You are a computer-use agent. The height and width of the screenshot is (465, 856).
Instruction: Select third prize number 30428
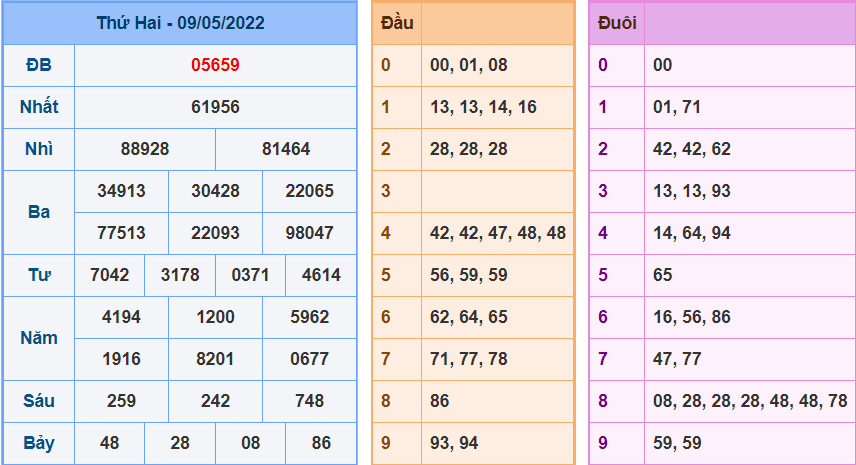[x=215, y=191]
